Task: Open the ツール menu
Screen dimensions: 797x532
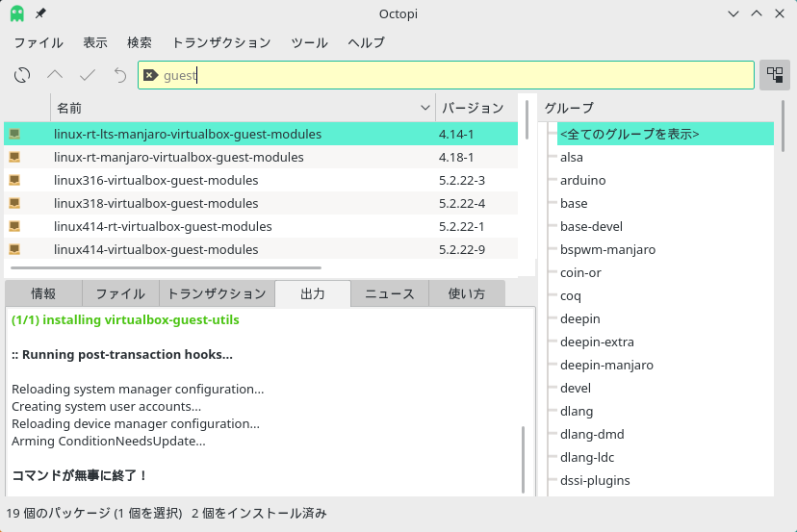Action: point(309,42)
